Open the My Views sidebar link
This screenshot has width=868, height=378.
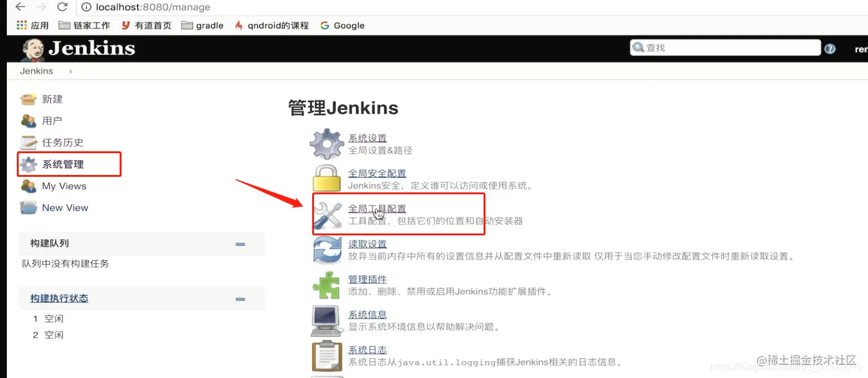(x=64, y=186)
